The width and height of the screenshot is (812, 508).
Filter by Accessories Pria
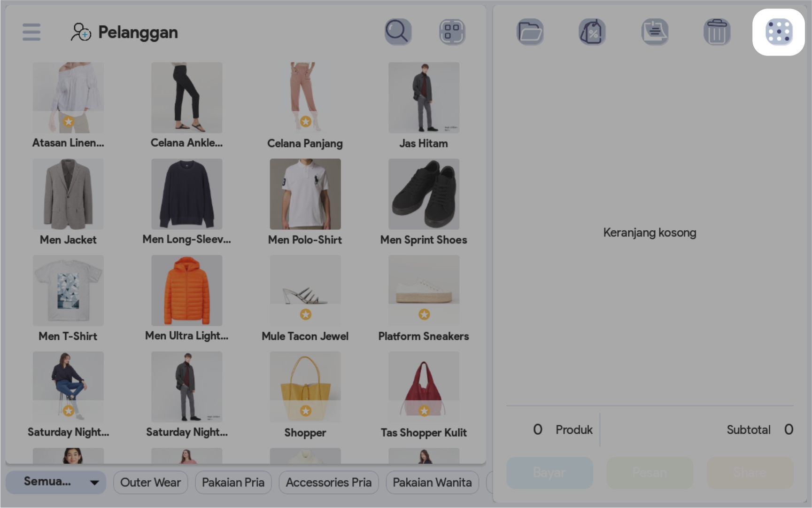click(x=328, y=482)
